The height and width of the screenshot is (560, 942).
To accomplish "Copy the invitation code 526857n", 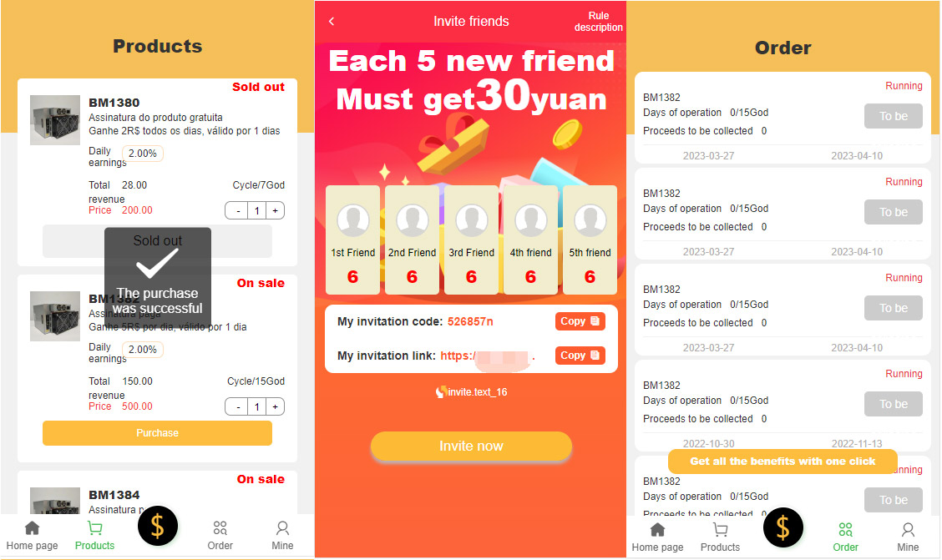I will click(580, 321).
